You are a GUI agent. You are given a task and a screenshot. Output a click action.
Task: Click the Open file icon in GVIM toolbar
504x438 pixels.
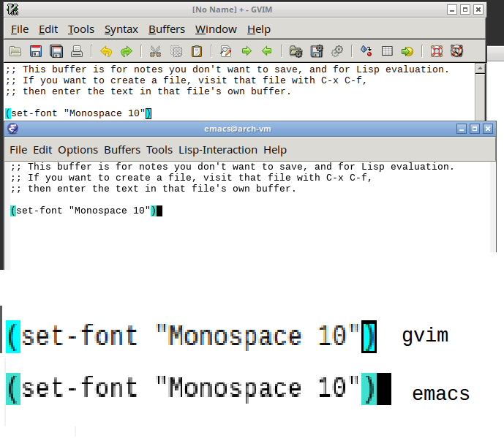tap(15, 51)
